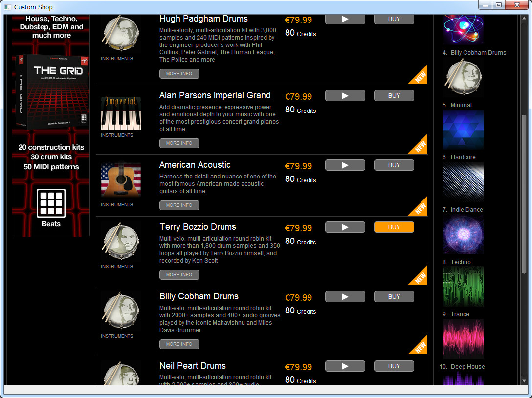Image resolution: width=532 pixels, height=398 pixels.
Task: Click the '7. Indie Dance' chart label
Action: [x=463, y=209]
